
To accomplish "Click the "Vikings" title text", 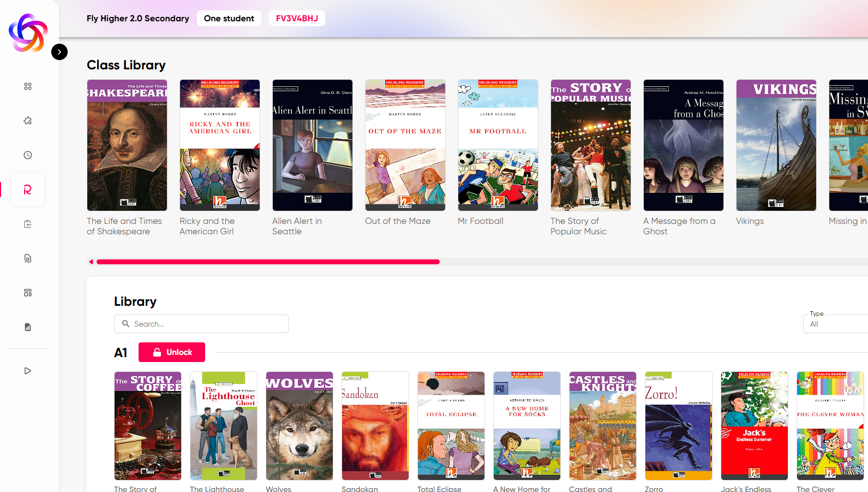I will coord(750,221).
